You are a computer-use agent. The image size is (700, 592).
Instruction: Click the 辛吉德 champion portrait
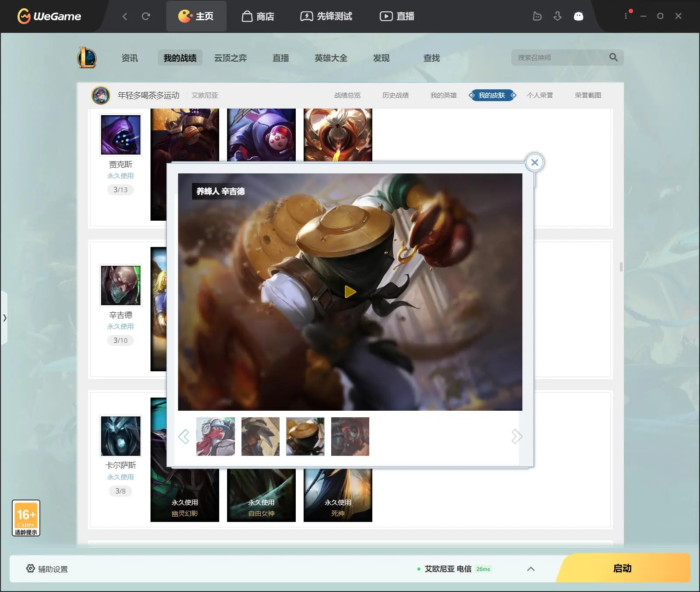pos(121,285)
